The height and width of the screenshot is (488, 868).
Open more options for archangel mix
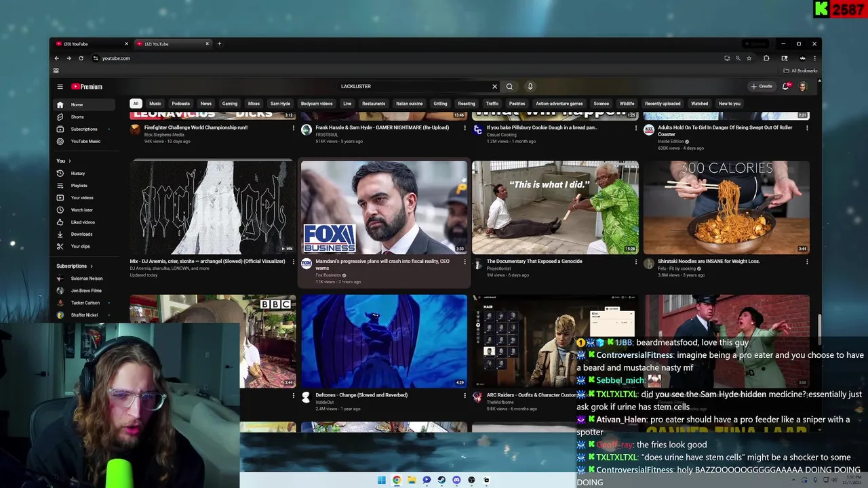(294, 262)
